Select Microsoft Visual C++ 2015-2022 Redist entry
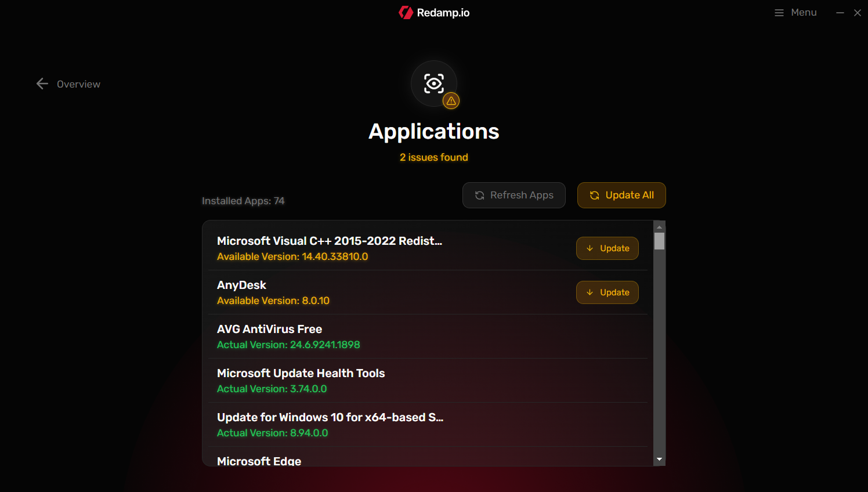Screen dimensions: 868x492 pos(428,248)
